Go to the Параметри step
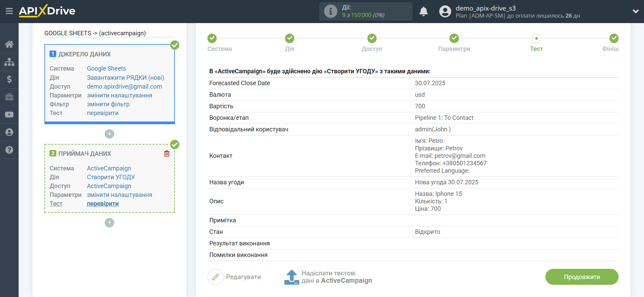The width and height of the screenshot is (644, 297). (x=454, y=38)
